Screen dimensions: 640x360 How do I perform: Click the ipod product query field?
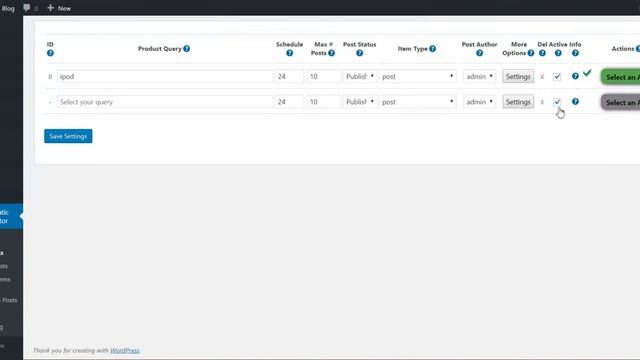click(165, 76)
